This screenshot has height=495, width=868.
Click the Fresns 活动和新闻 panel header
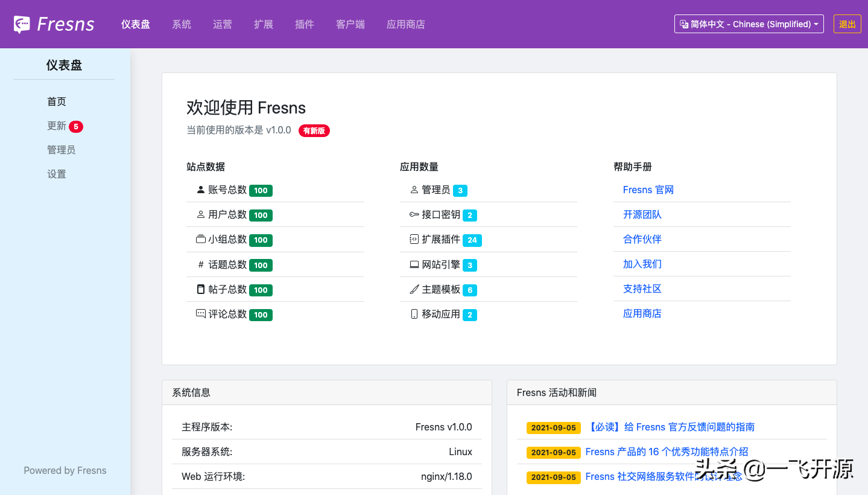tap(672, 392)
